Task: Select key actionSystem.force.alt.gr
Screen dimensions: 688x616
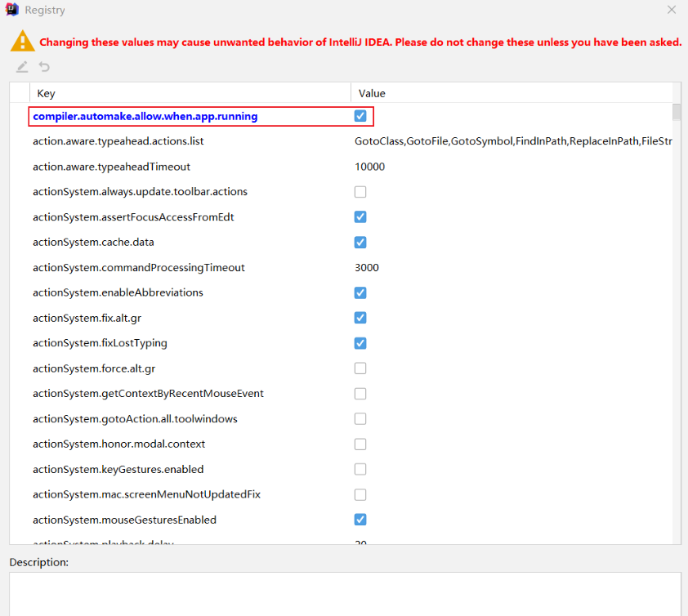Action: point(94,368)
